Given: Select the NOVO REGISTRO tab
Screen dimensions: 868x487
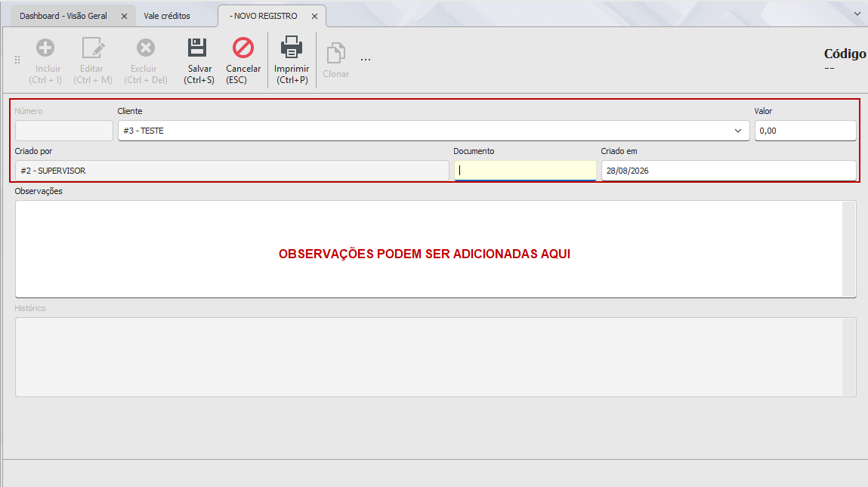Looking at the screenshot, I should [x=264, y=16].
